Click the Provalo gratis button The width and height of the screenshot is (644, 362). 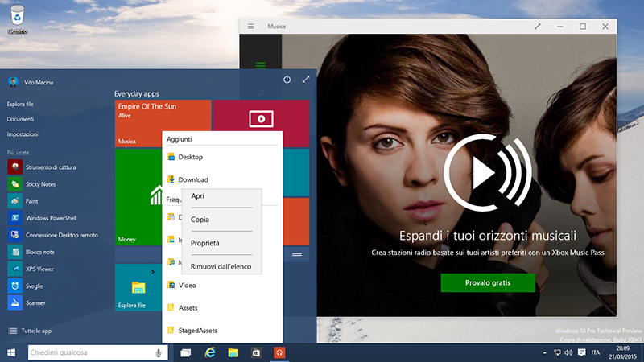(x=488, y=283)
